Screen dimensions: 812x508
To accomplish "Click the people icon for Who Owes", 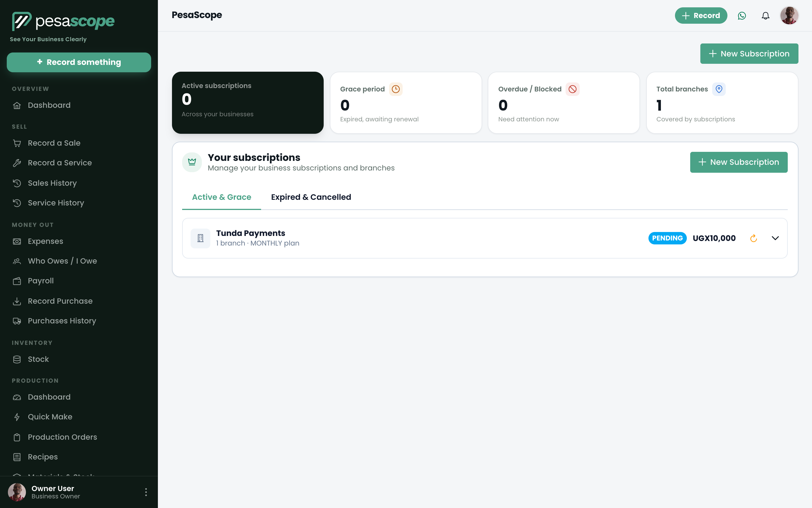I will (17, 261).
